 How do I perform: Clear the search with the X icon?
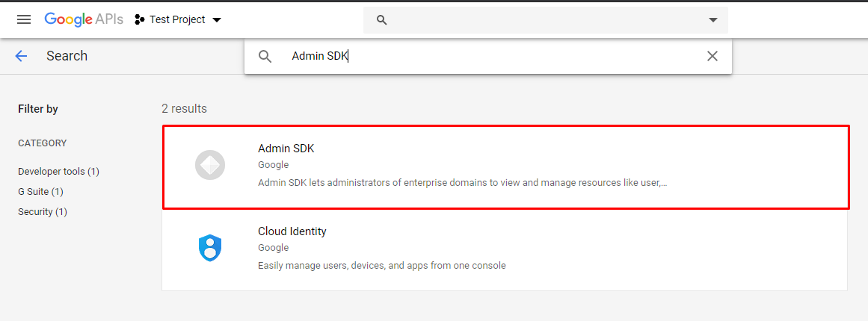(x=712, y=56)
